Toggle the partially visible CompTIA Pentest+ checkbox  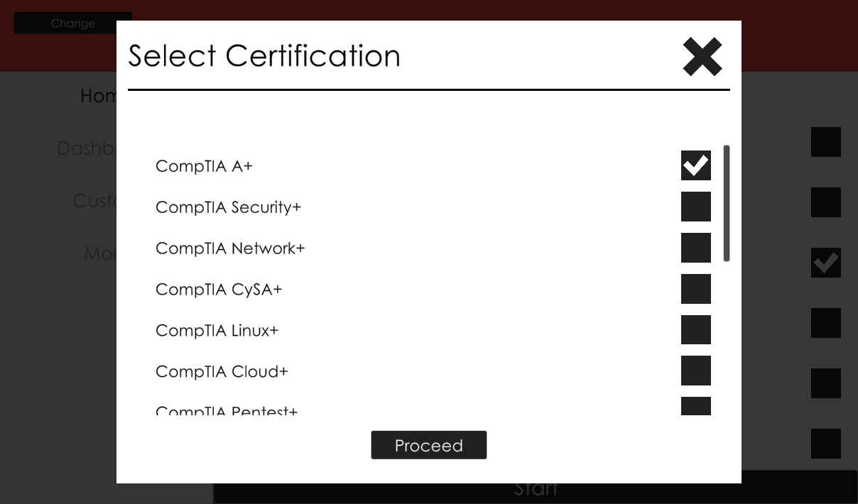(x=695, y=406)
